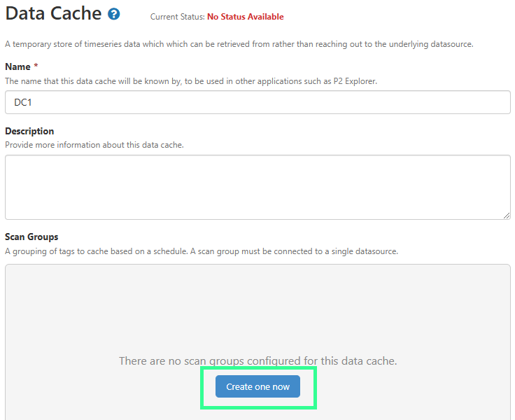This screenshot has height=420, width=515.
Task: Click the 'Scan Groups' section label
Action: tap(31, 237)
